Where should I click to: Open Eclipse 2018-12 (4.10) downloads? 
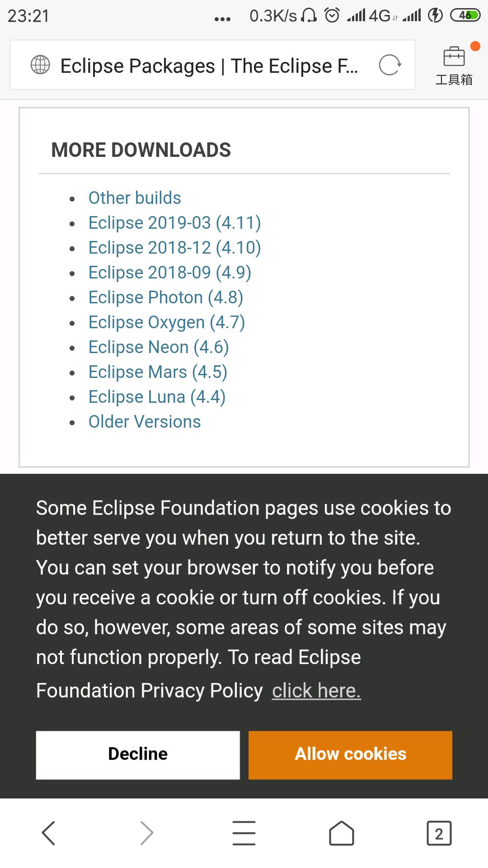click(x=174, y=248)
